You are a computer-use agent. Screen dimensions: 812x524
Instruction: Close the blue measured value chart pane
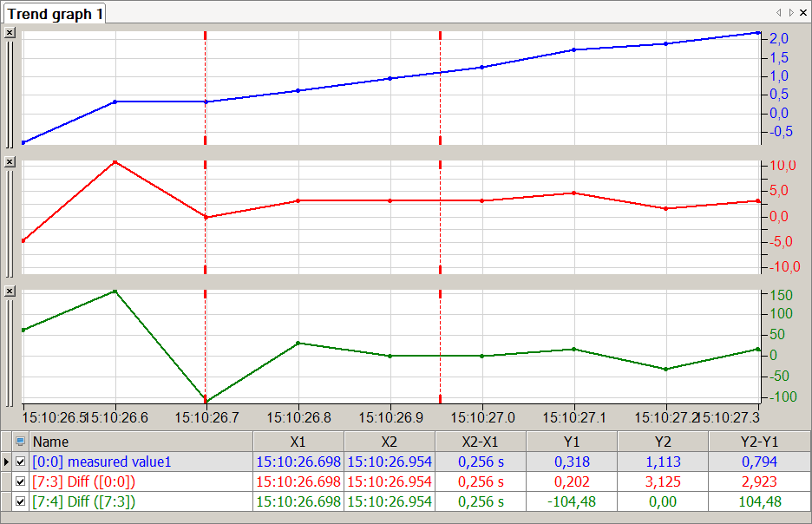coord(10,33)
